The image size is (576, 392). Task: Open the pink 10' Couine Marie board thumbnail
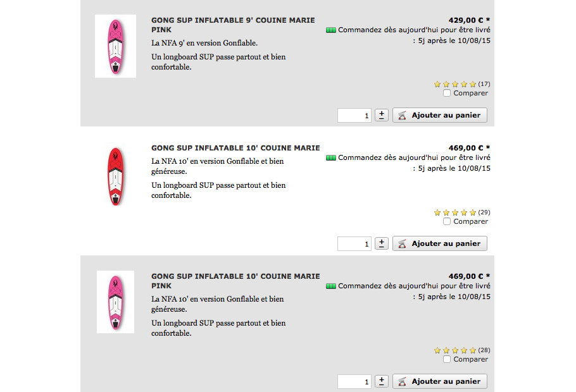[x=115, y=302]
